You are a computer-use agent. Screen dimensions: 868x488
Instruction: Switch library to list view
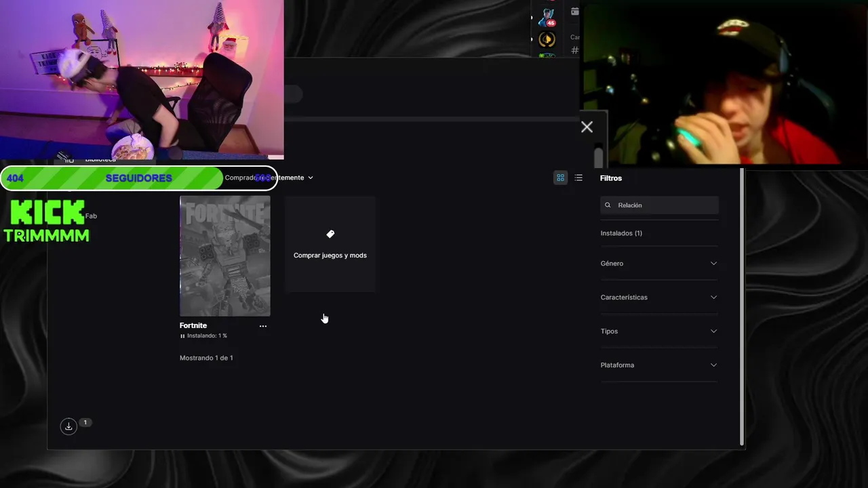(578, 178)
